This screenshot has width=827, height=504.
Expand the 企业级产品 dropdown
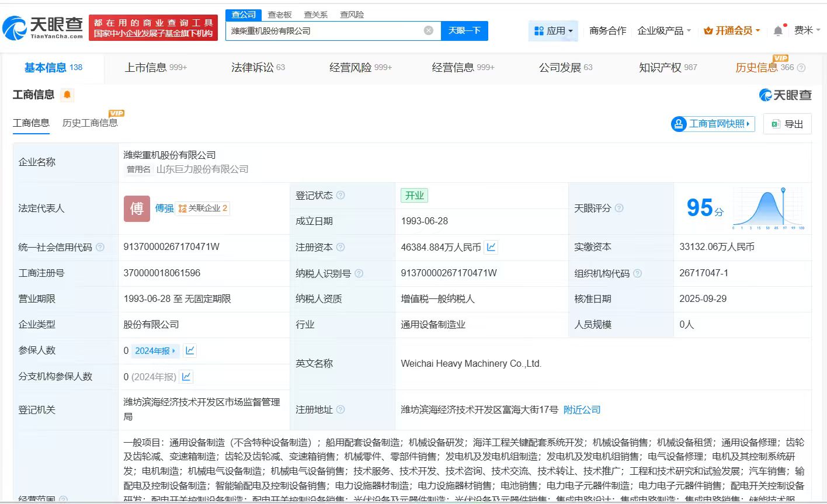click(x=664, y=31)
